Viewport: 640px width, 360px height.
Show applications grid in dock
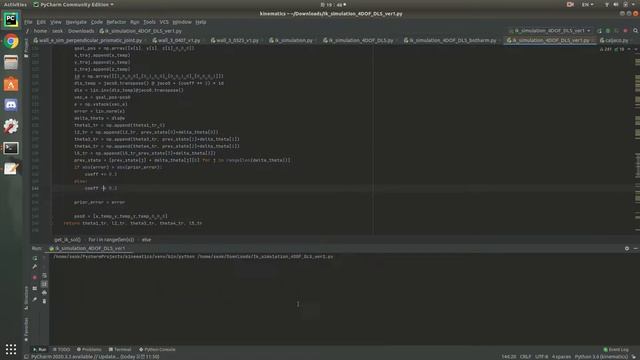[11, 349]
